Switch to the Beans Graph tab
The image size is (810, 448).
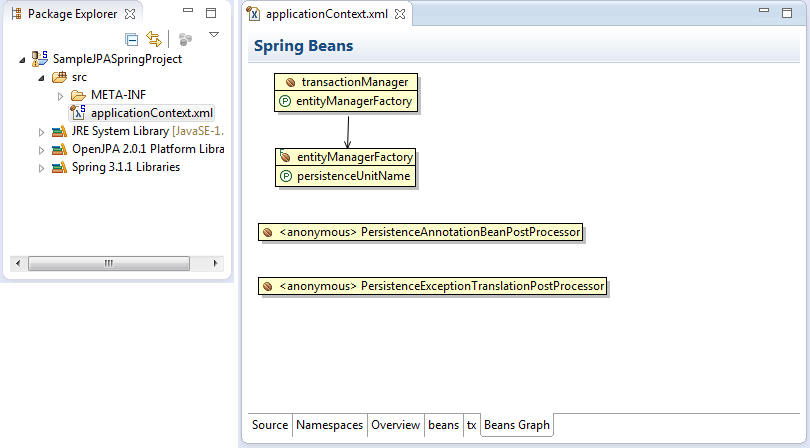click(x=517, y=425)
